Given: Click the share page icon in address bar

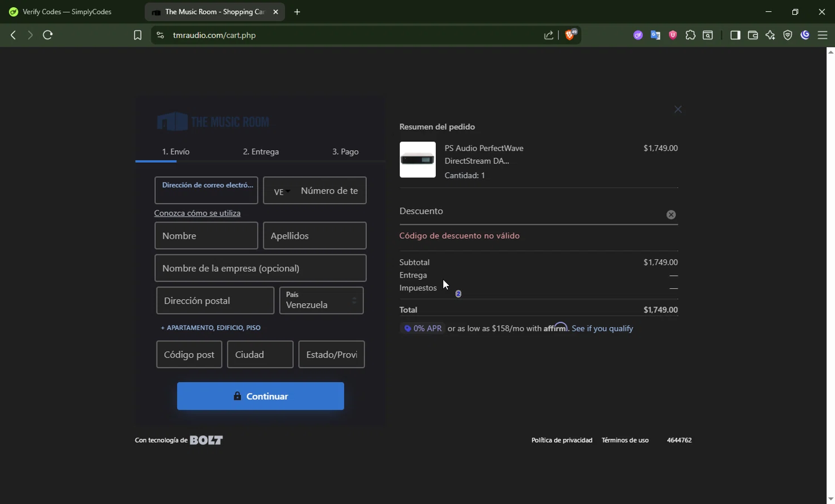Looking at the screenshot, I should coord(549,35).
